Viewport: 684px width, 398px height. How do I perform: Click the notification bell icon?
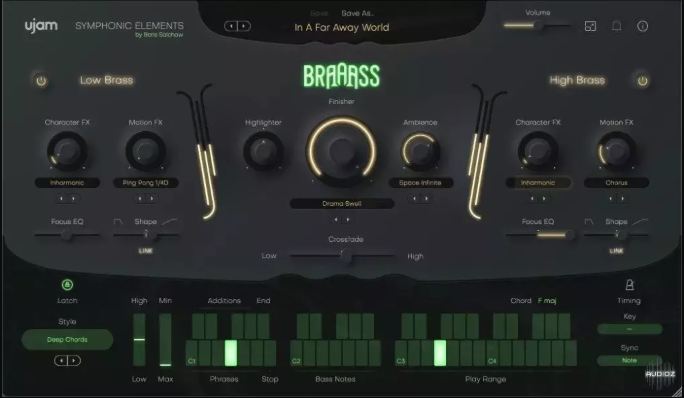(616, 26)
